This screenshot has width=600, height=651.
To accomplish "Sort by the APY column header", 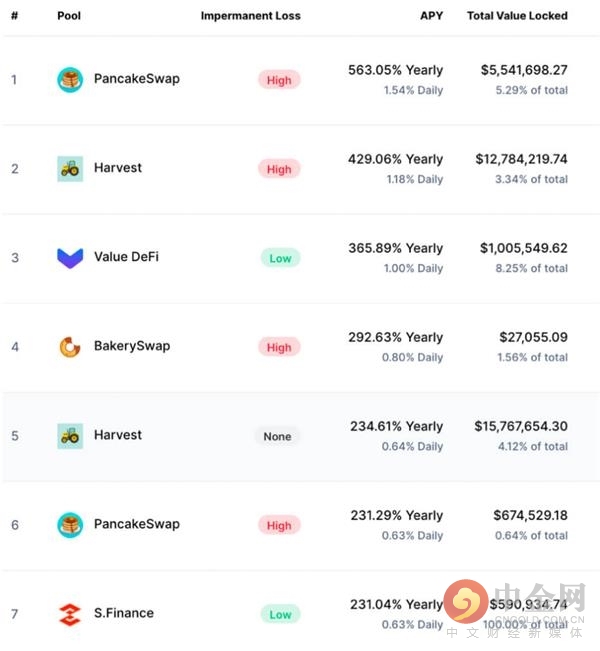I will click(431, 16).
